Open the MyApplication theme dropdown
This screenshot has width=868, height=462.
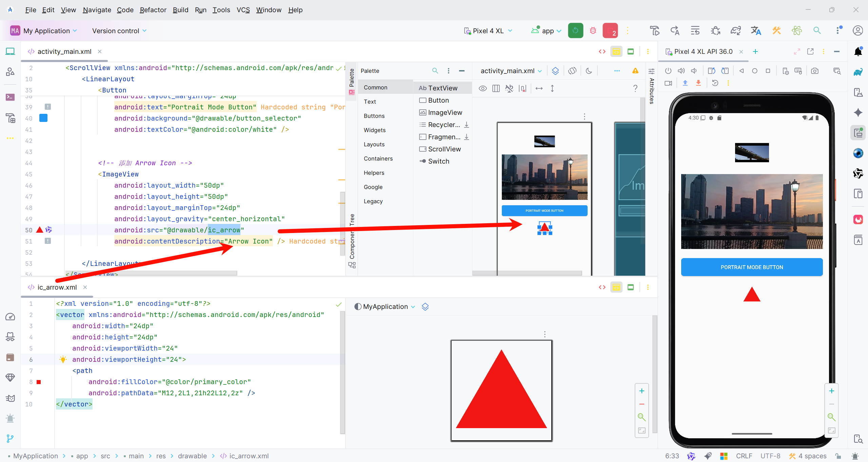[385, 307]
